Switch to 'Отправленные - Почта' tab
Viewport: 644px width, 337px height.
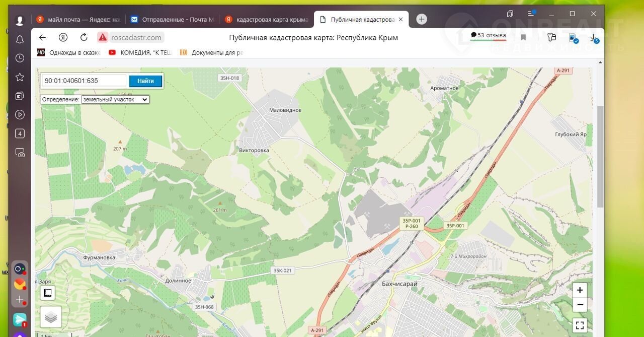173,20
